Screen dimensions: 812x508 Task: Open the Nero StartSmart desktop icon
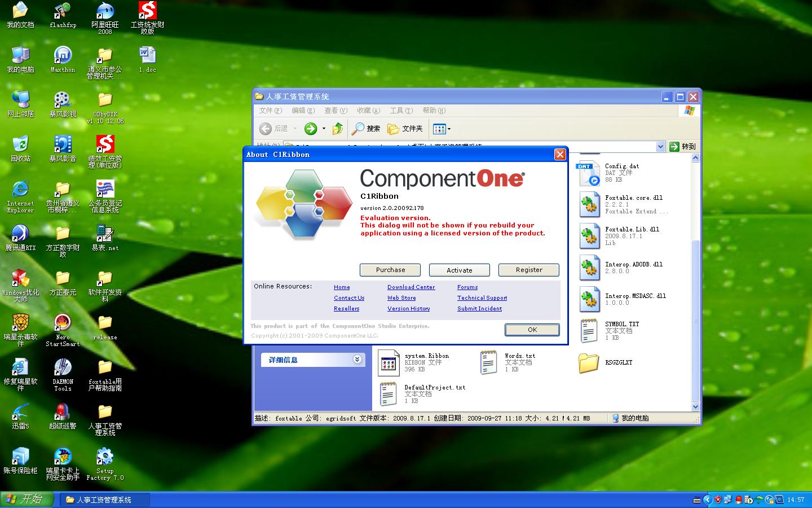[63, 330]
